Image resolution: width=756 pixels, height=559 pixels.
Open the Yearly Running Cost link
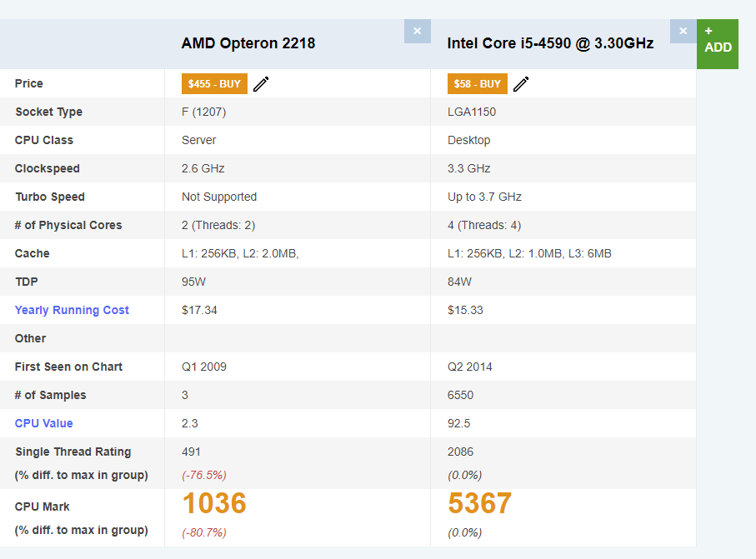(72, 310)
